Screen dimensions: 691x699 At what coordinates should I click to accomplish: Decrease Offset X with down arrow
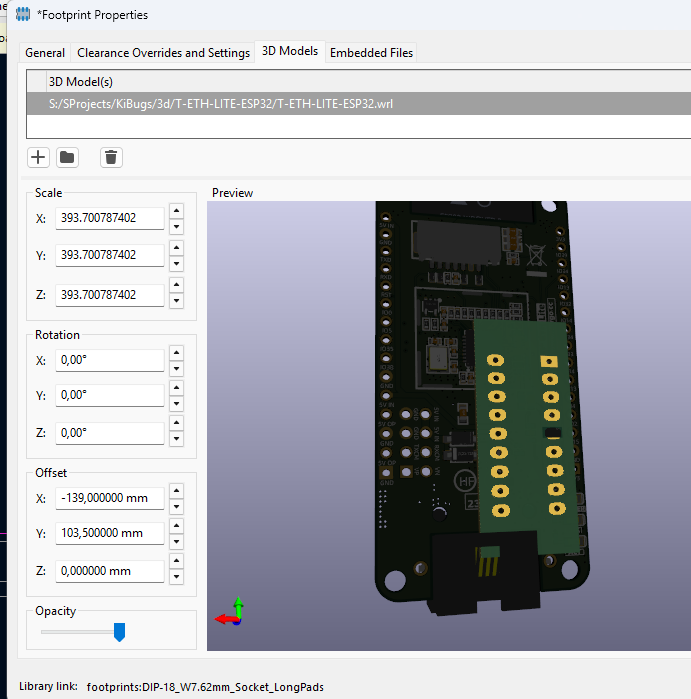[177, 507]
